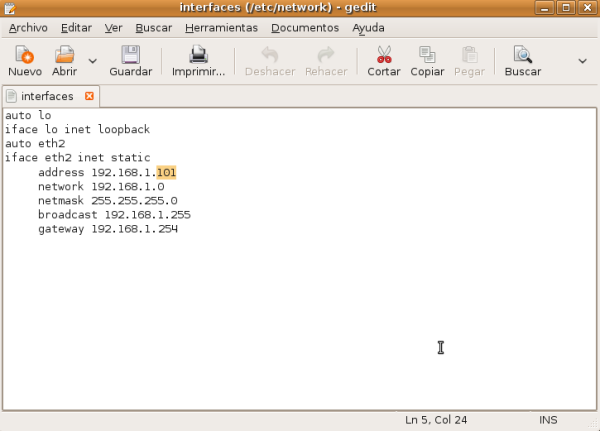Save the file with Guardar icon
This screenshot has width=600, height=431.
point(130,55)
